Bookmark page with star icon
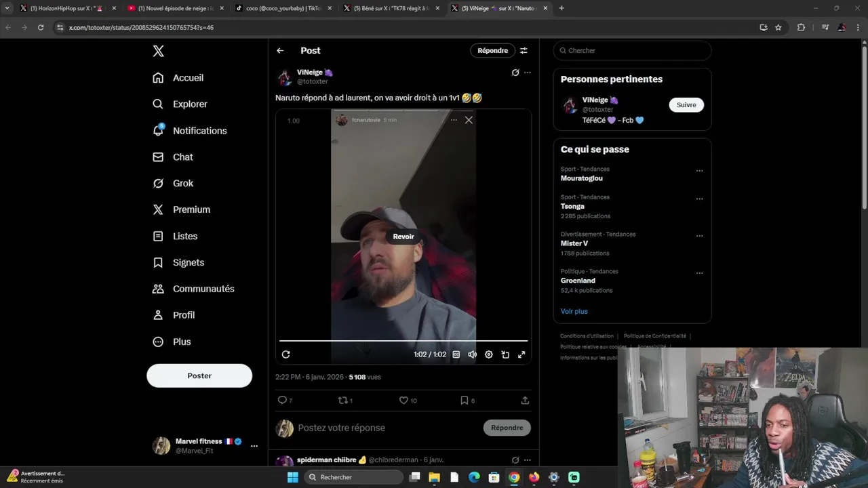The width and height of the screenshot is (868, 488). point(778,27)
